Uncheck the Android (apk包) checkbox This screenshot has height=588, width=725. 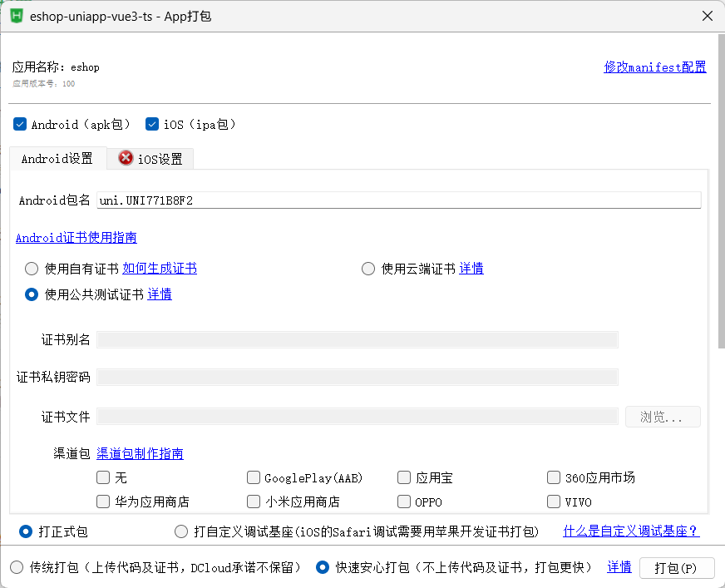tap(20, 125)
